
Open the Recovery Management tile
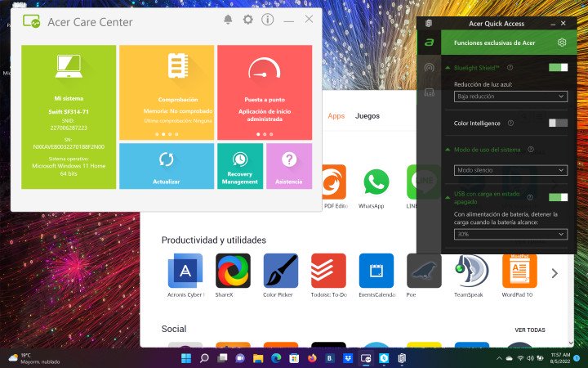click(240, 166)
